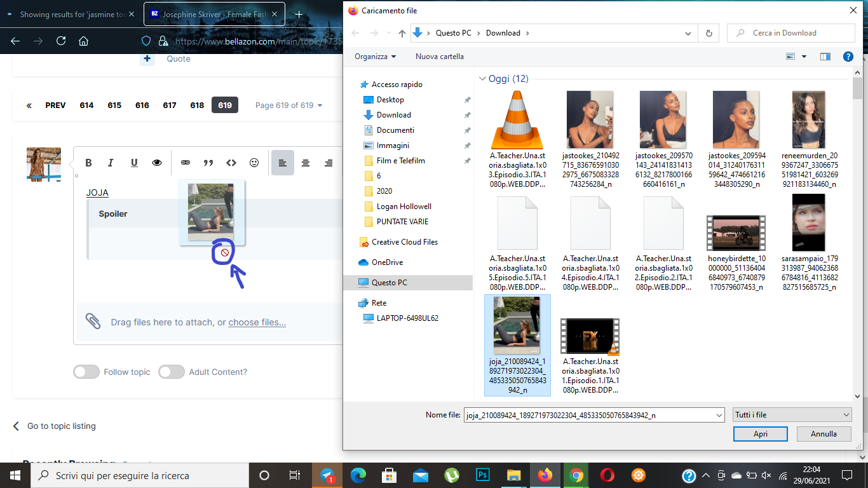Viewport: 868px width, 488px height.
Task: Open Opera from the taskbar
Action: (x=607, y=475)
